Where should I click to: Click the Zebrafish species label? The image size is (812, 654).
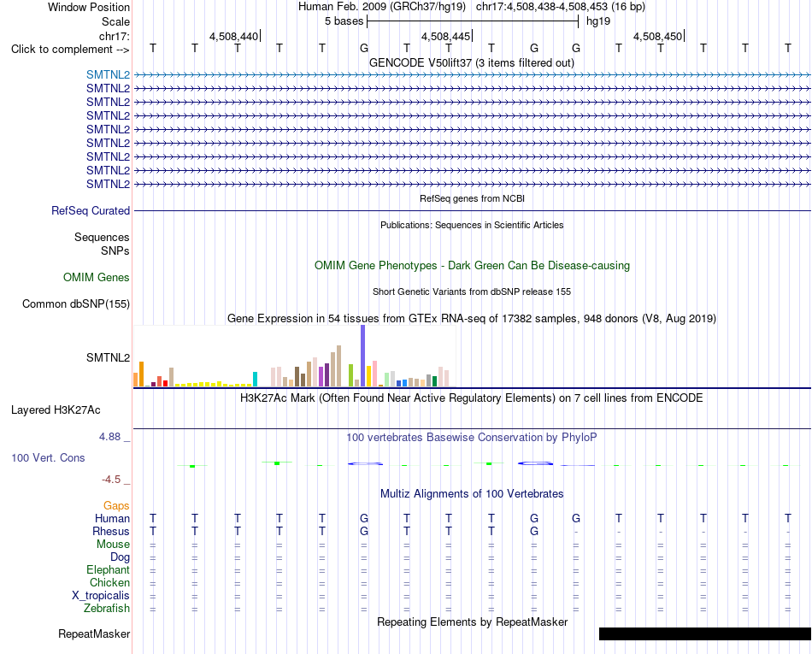point(107,609)
